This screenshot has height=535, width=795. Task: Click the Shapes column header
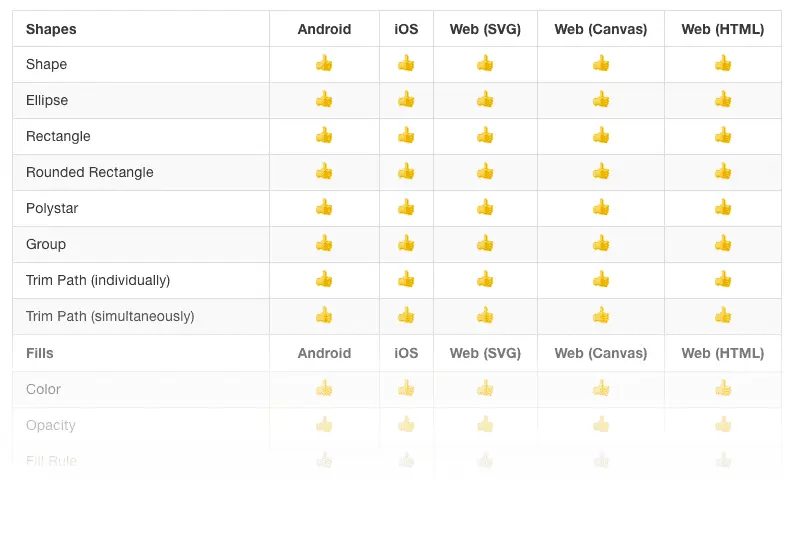tap(51, 29)
